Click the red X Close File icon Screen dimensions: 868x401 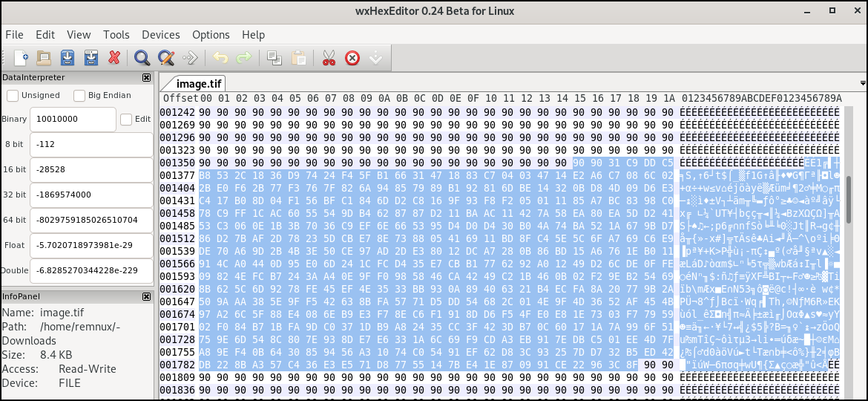click(114, 58)
